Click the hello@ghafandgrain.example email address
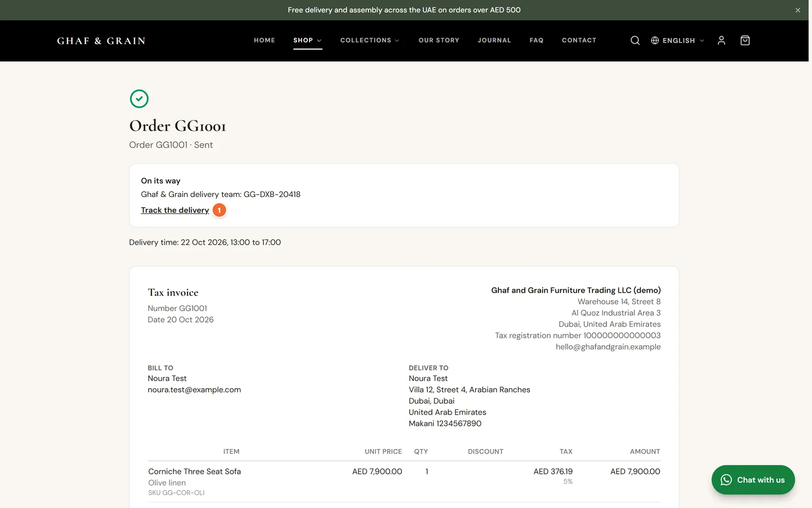The image size is (812, 508). (x=608, y=346)
